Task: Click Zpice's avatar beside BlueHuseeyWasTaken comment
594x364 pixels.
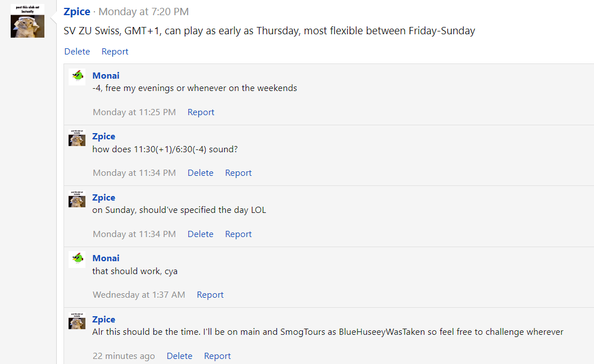Action: 77,321
